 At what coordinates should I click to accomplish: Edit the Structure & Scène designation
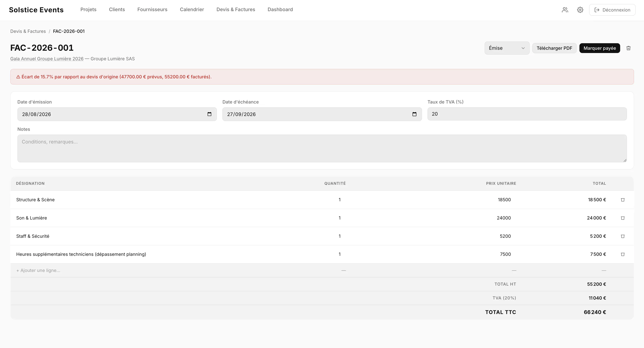pyautogui.click(x=35, y=200)
